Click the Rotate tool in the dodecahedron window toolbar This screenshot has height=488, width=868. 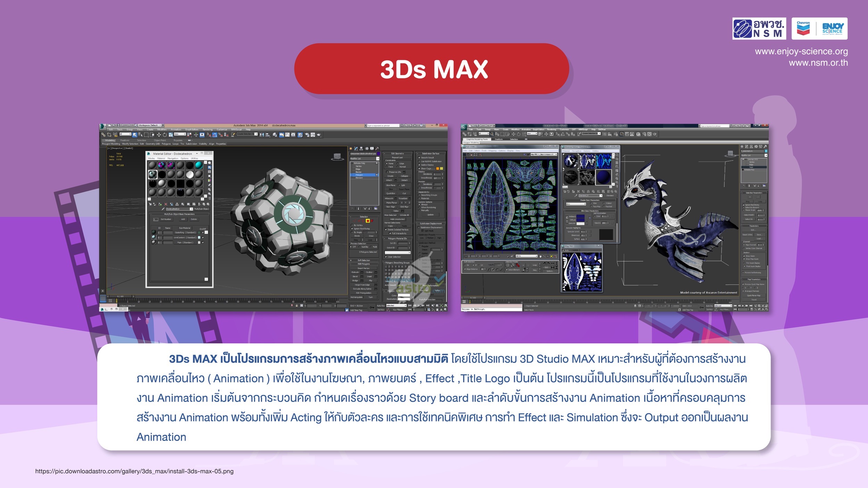165,135
